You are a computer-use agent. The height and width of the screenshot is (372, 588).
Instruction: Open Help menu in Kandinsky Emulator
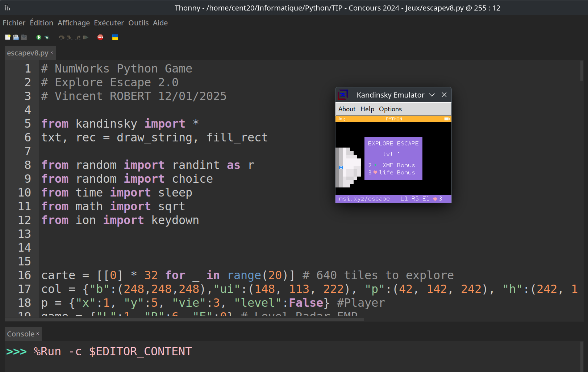[x=367, y=109]
